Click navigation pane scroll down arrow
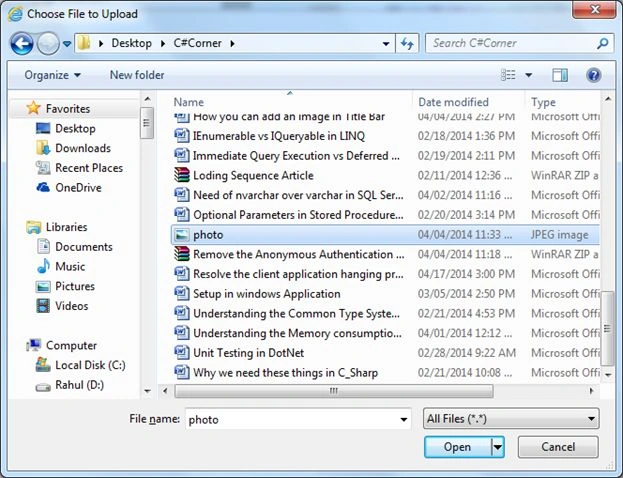 coord(147,391)
